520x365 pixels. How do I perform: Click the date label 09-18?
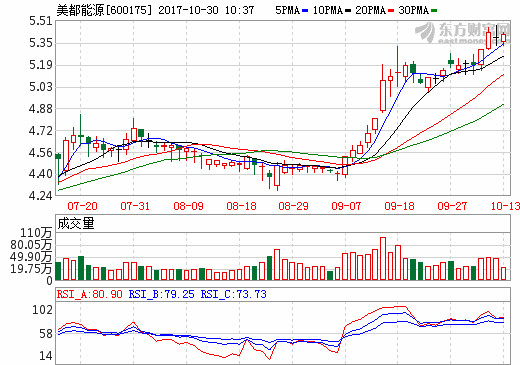click(399, 206)
